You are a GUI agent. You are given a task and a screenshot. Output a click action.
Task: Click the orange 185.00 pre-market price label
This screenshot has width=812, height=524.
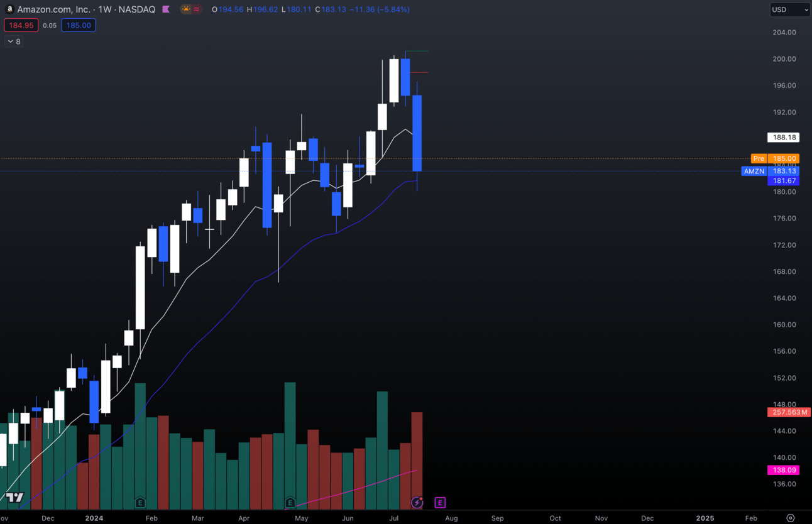pyautogui.click(x=783, y=158)
